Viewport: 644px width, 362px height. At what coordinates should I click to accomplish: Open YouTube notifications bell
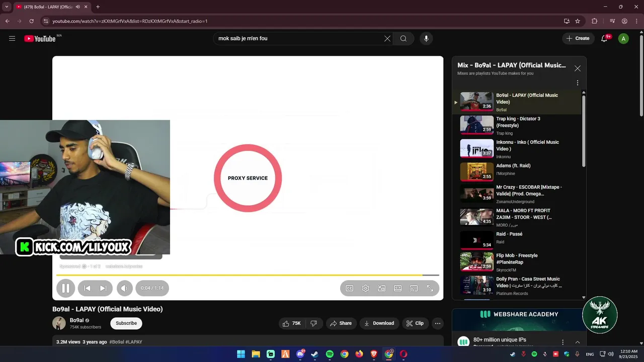click(604, 38)
